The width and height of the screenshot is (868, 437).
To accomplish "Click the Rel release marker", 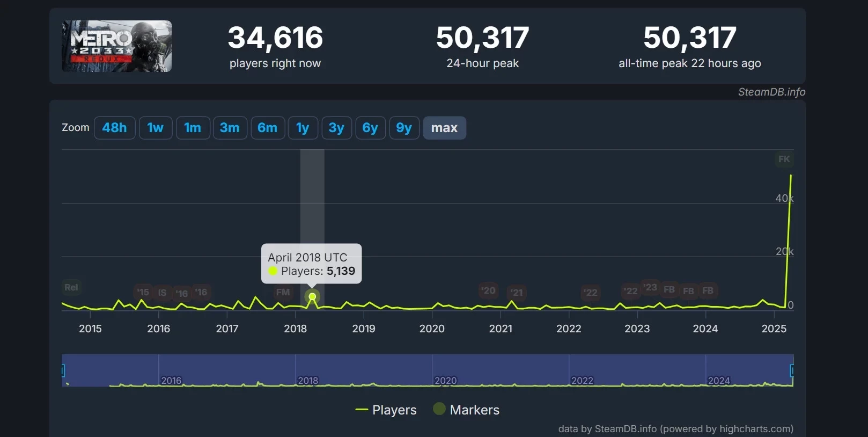I will [x=71, y=287].
